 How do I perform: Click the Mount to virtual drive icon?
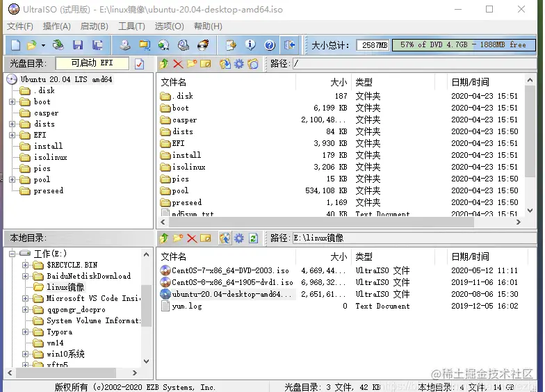pyautogui.click(x=184, y=44)
